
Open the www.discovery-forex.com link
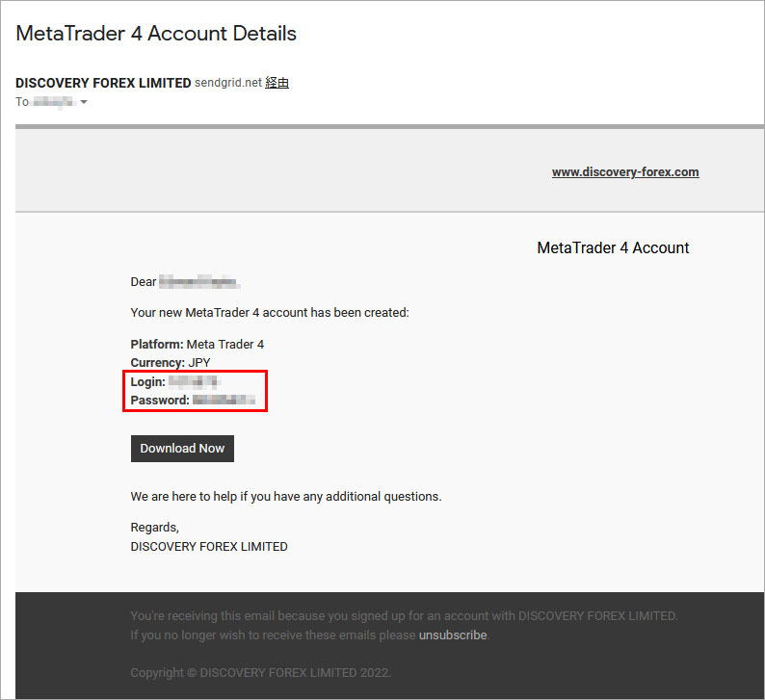[x=625, y=172]
